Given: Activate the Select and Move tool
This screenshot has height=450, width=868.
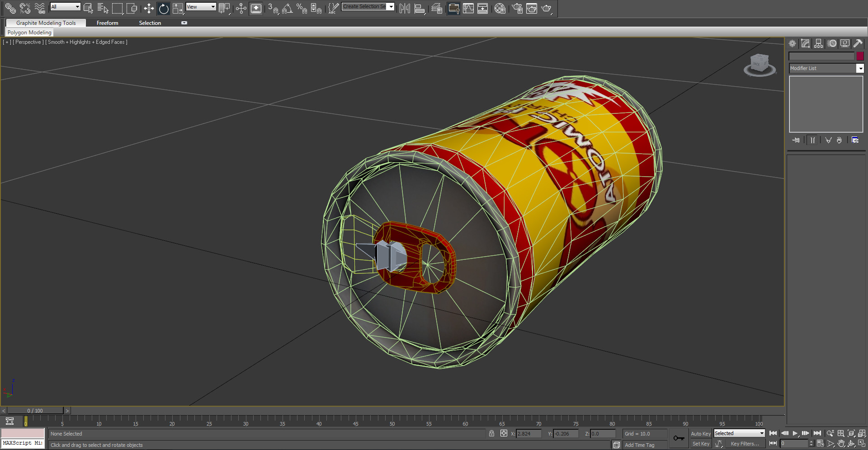Looking at the screenshot, I should point(149,8).
